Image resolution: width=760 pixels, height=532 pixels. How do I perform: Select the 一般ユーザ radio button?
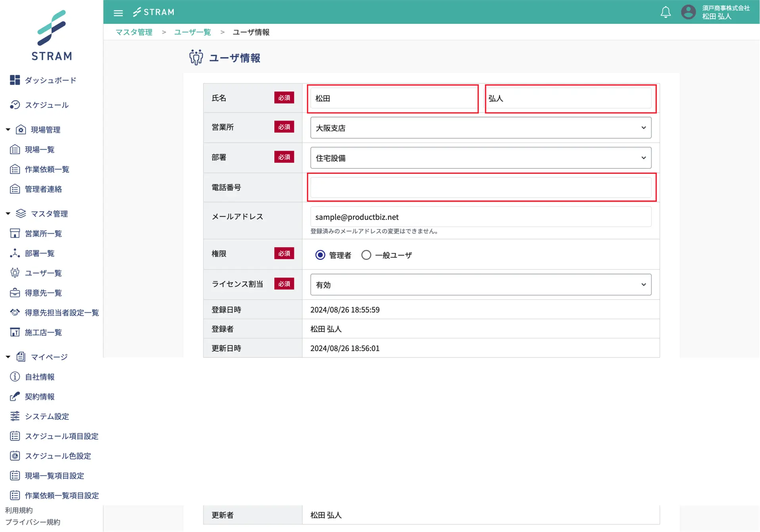pyautogui.click(x=366, y=255)
